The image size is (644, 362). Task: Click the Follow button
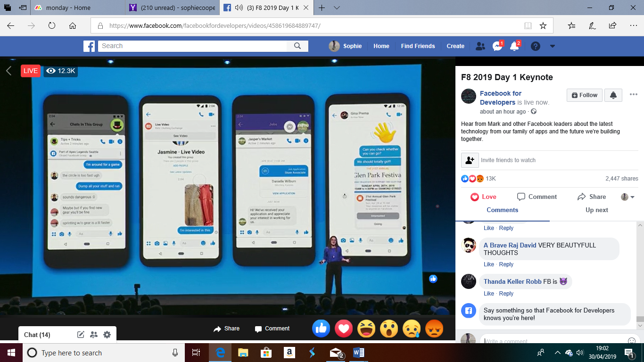pos(584,95)
